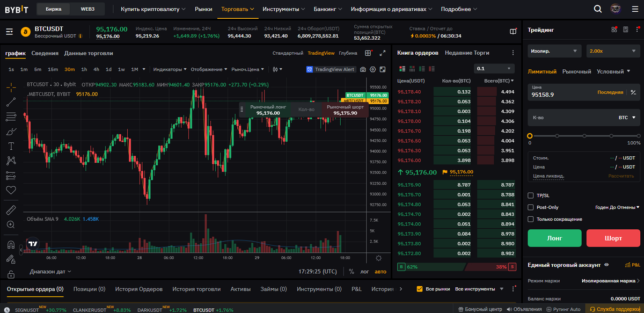This screenshot has height=313, width=644.
Task: Expand the Индикаторы dropdown
Action: [170, 69]
